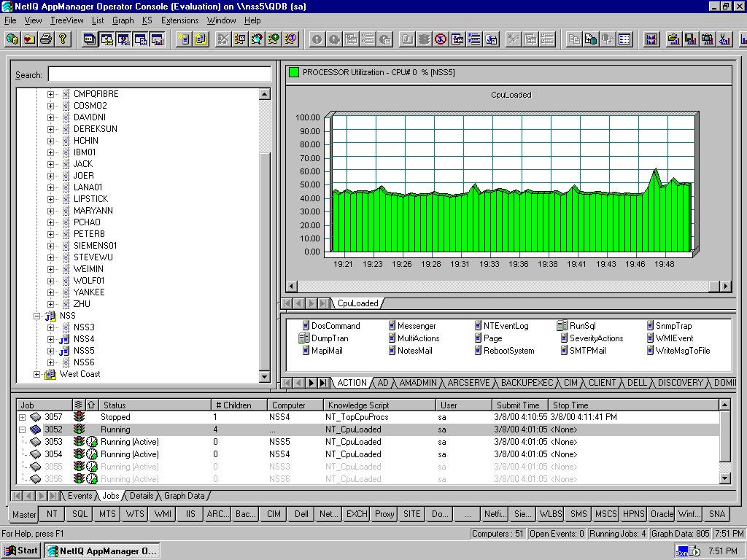Switch to the Graph Data tab
The image size is (747, 560).
185,496
